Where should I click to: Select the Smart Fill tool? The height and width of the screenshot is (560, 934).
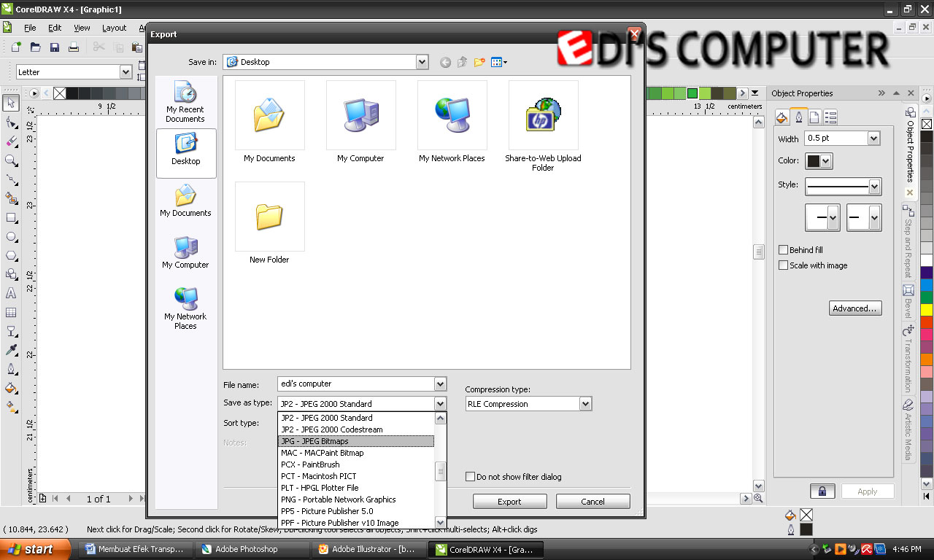(x=11, y=198)
